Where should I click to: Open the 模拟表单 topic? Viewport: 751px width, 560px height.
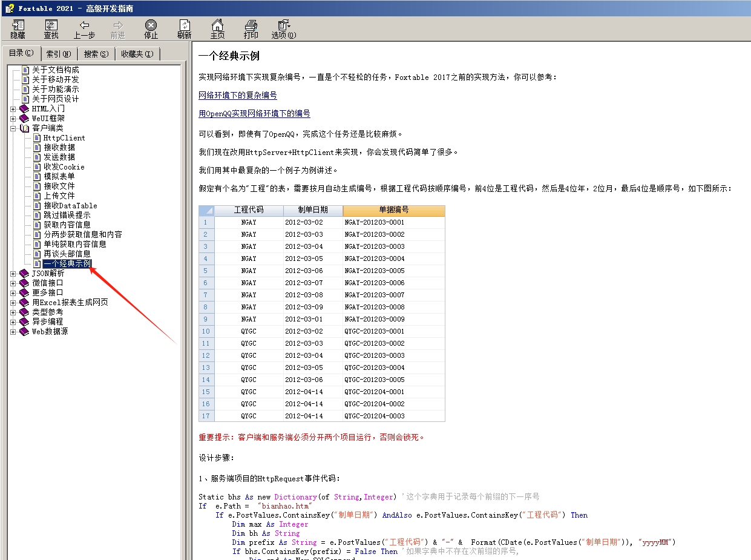coord(59,177)
